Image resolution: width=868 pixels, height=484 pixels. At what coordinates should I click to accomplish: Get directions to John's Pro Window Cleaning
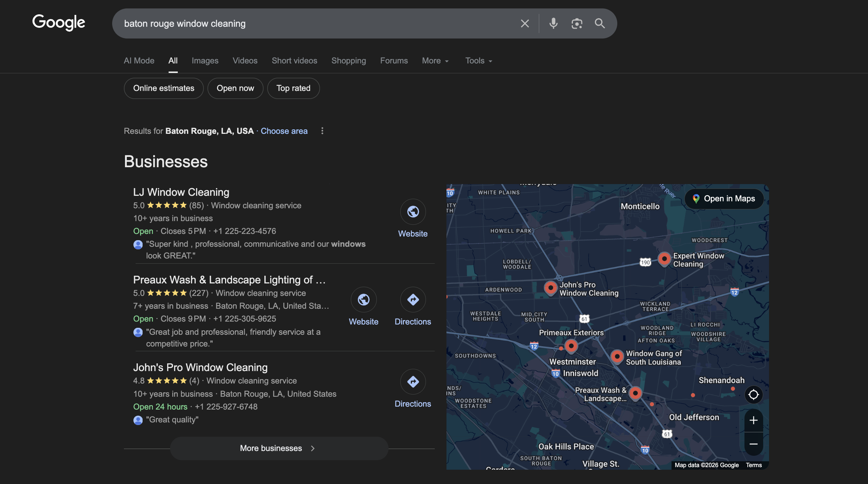click(x=413, y=382)
